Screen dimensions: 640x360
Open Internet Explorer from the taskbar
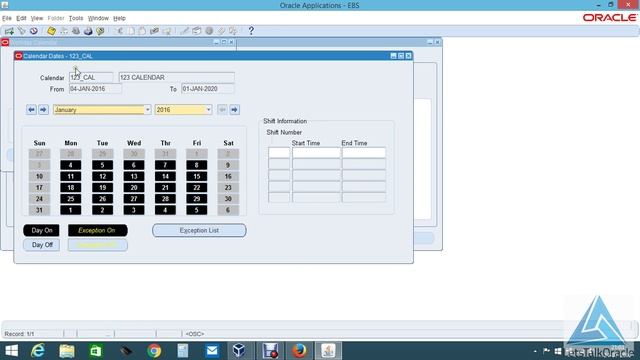click(x=38, y=351)
